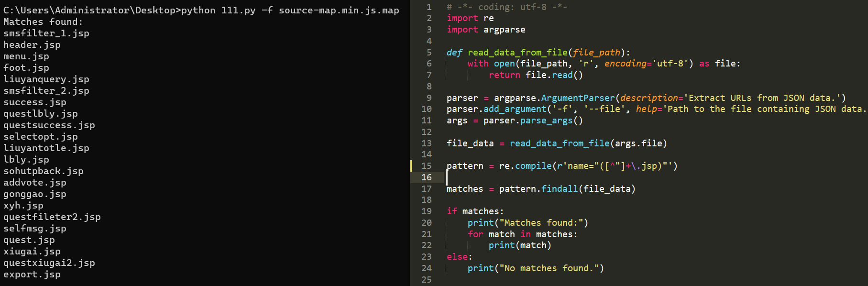Image resolution: width=868 pixels, height=286 pixels.
Task: Click 'smsfilter_1.jsp' in the terminal output
Action: pyautogui.click(x=46, y=33)
